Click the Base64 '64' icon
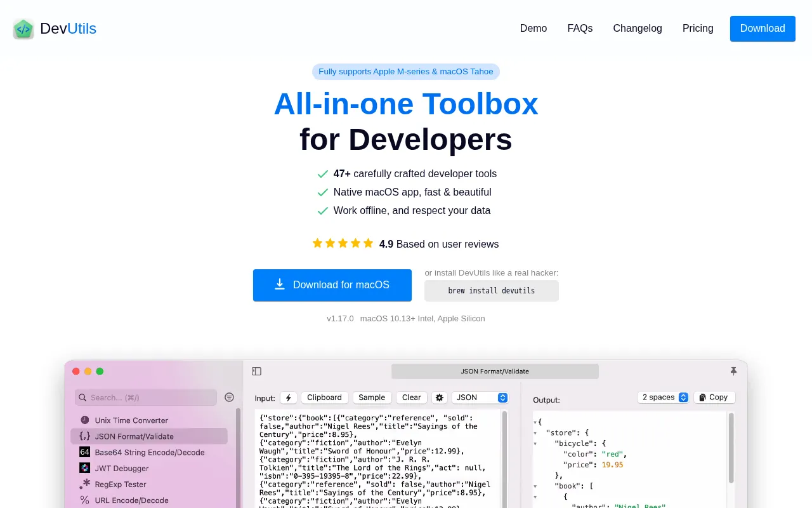Viewport: 812px width, 508px height. tap(84, 452)
